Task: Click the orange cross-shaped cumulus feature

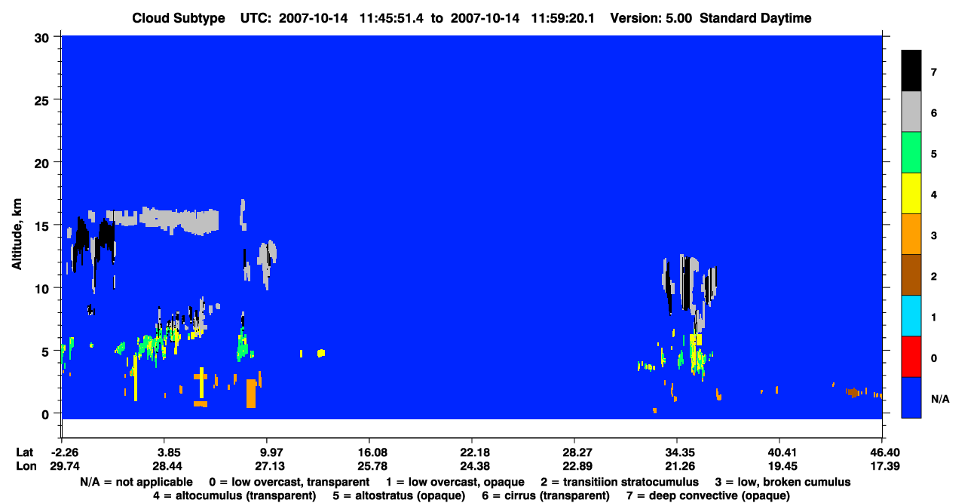Action: pyautogui.click(x=201, y=387)
